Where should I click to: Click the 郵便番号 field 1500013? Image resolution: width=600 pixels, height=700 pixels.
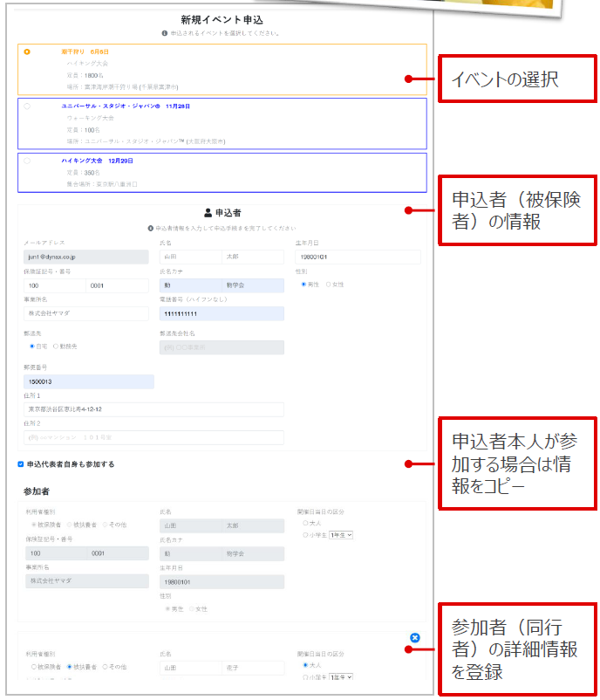[x=89, y=381]
